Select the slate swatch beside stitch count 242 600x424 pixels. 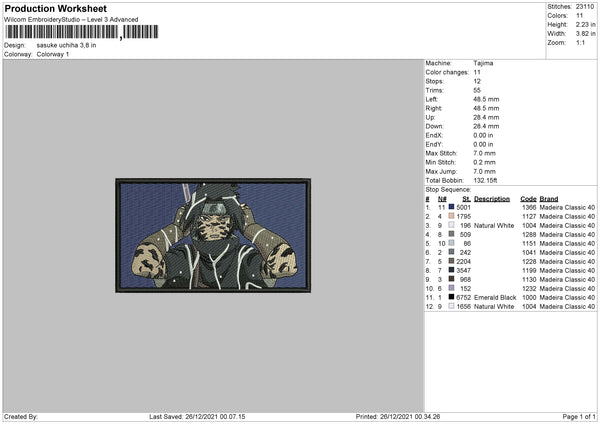tap(451, 252)
